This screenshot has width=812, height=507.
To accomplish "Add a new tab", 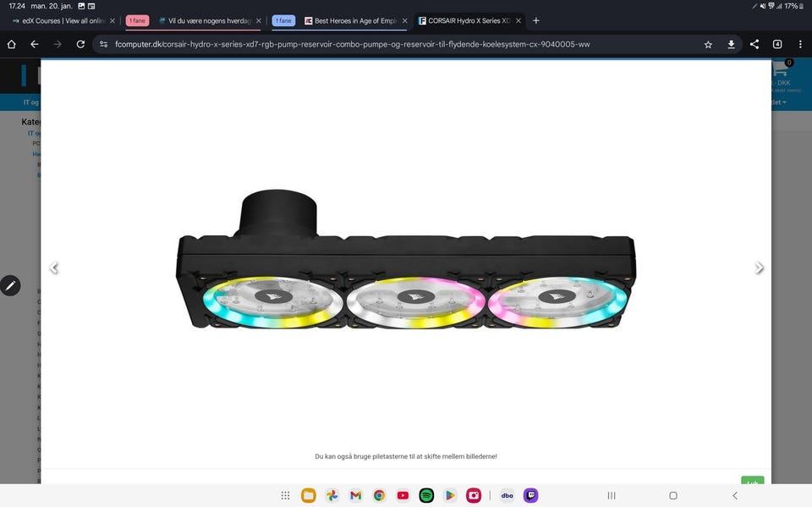I will tap(536, 20).
